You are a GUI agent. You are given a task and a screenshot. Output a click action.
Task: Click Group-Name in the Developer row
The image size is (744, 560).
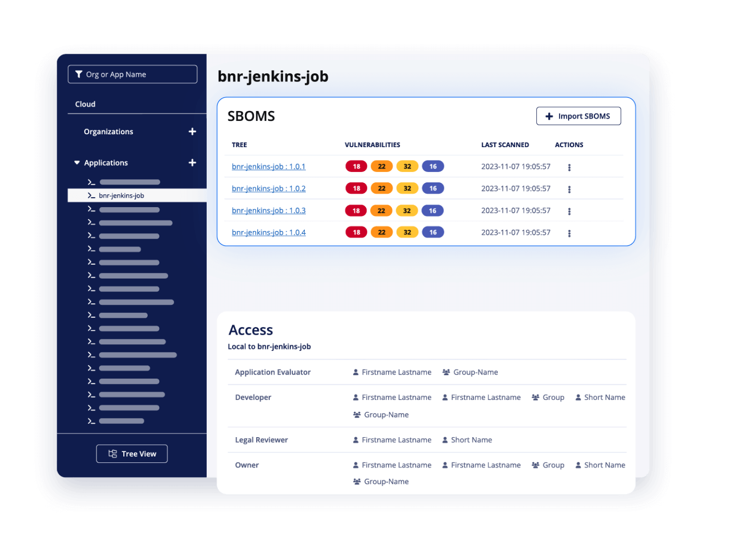tap(386, 415)
